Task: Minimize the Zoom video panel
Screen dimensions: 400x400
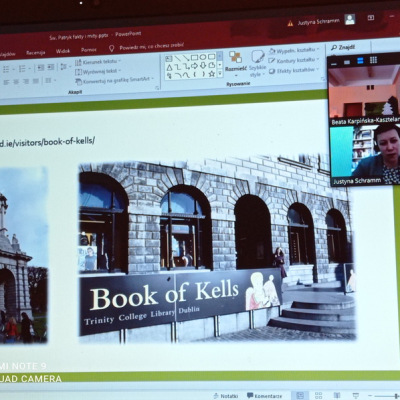Action: point(334,63)
